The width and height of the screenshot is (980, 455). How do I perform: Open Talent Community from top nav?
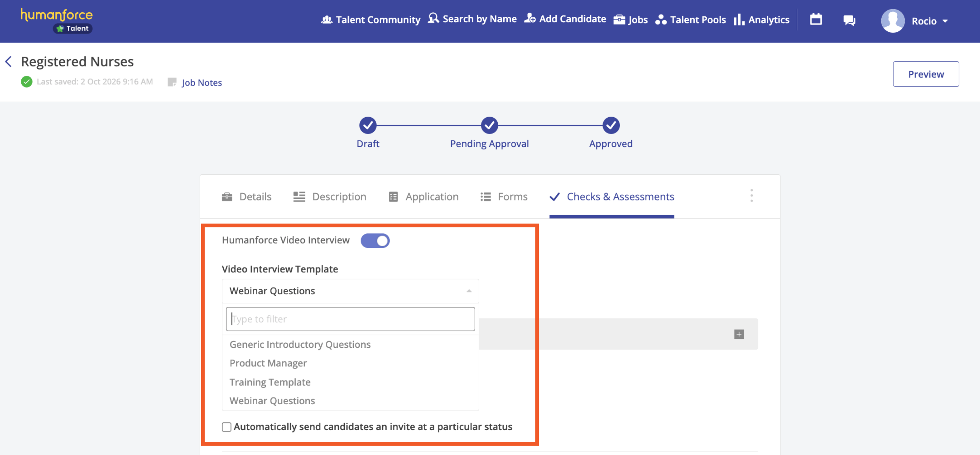pyautogui.click(x=371, y=19)
